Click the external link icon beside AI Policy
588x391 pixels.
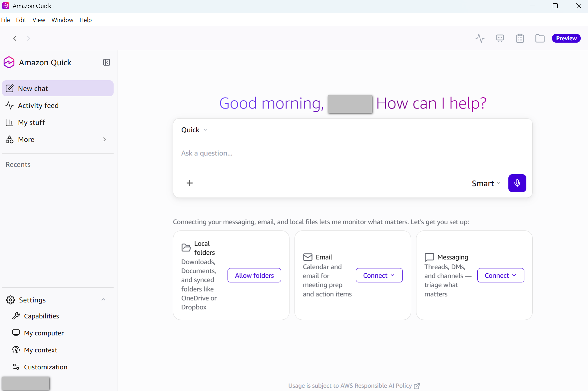pos(417,386)
